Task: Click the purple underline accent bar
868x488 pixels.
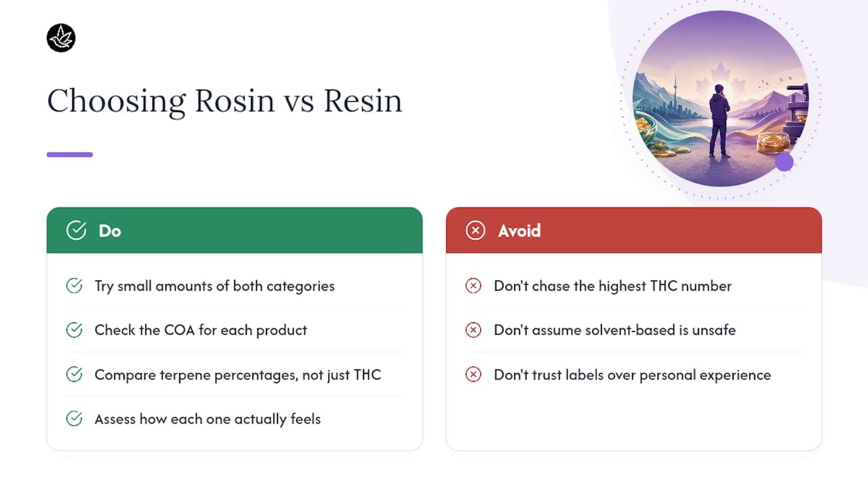Action: coord(70,155)
